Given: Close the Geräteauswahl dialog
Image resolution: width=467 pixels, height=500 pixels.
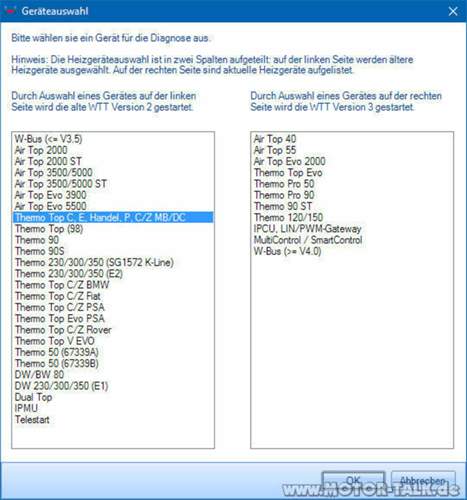Looking at the screenshot, I should pyautogui.click(x=453, y=11).
